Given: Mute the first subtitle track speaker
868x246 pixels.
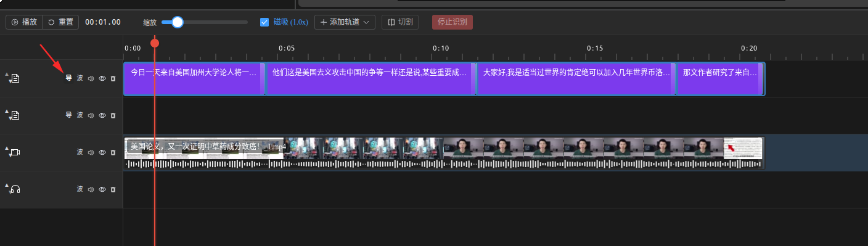Looking at the screenshot, I should (x=91, y=78).
